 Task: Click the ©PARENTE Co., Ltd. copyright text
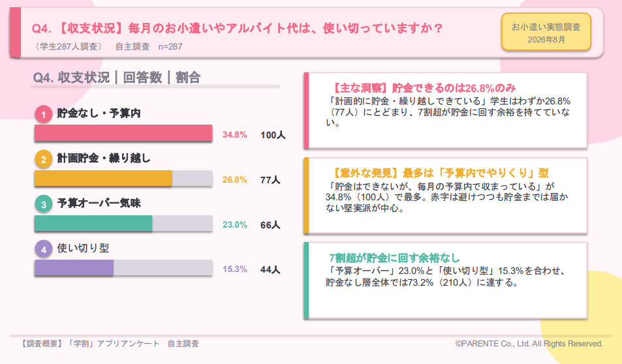point(529,344)
